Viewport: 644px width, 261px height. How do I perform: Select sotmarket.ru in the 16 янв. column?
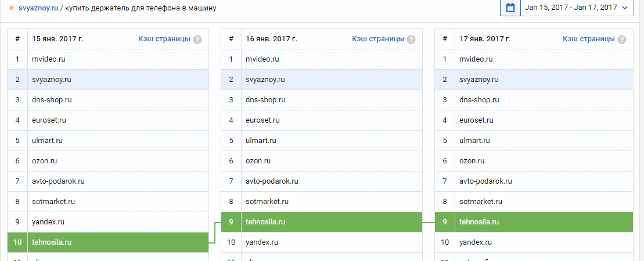pyautogui.click(x=267, y=202)
